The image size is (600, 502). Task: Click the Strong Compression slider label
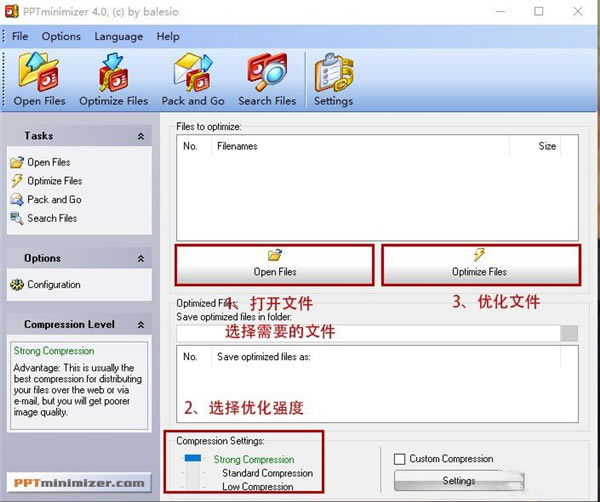click(254, 460)
